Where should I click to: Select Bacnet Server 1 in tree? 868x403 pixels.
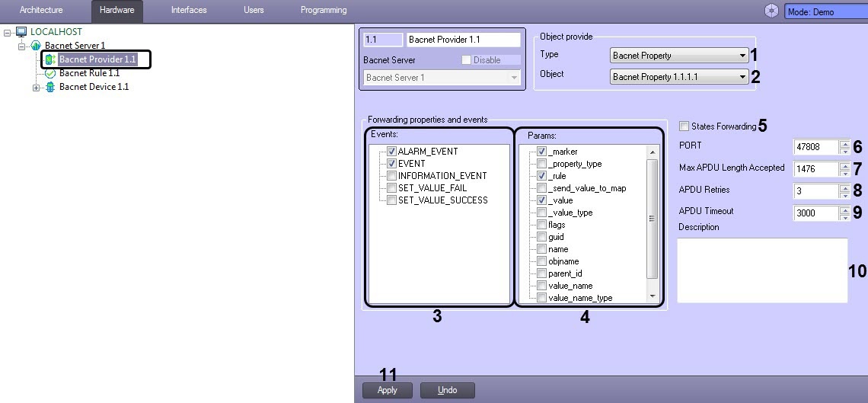75,46
